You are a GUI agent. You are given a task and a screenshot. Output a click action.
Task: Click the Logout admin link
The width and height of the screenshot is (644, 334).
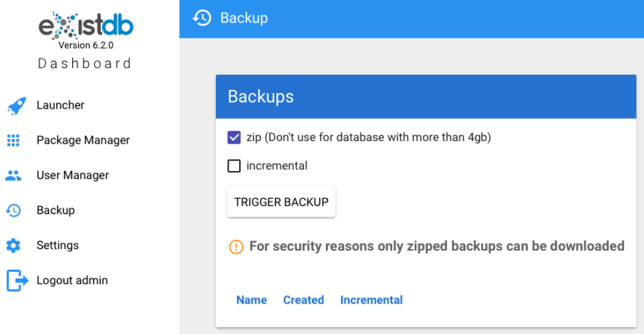(72, 281)
